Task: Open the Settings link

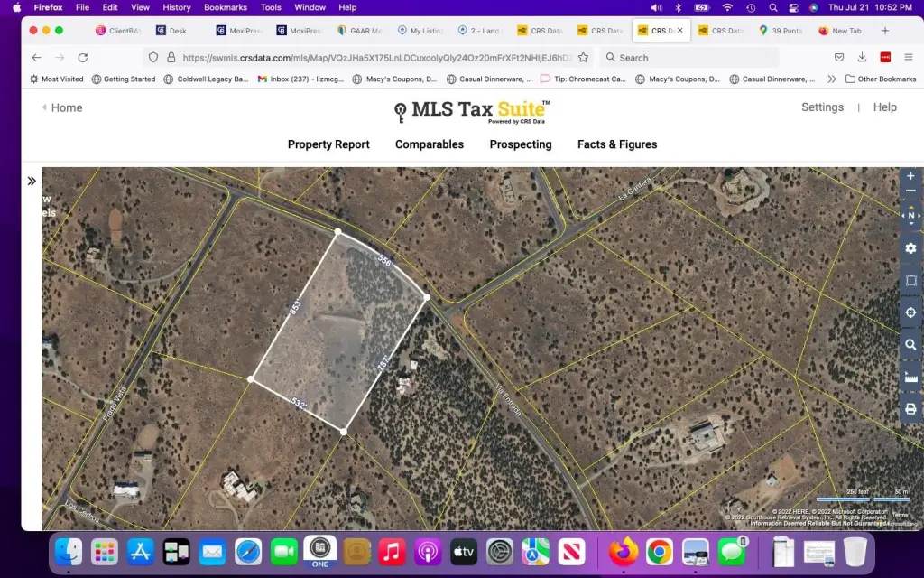Action: 822,107
